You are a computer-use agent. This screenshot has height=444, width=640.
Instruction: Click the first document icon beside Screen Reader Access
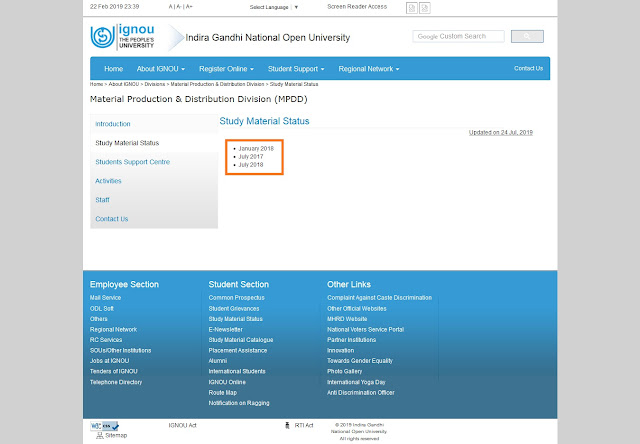pos(412,8)
